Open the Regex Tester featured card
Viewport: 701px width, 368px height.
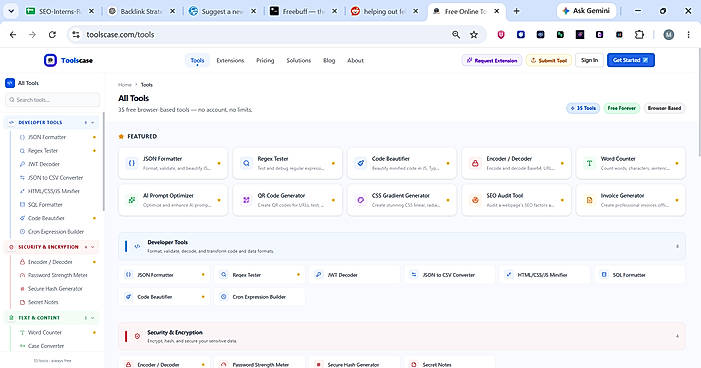(x=287, y=163)
